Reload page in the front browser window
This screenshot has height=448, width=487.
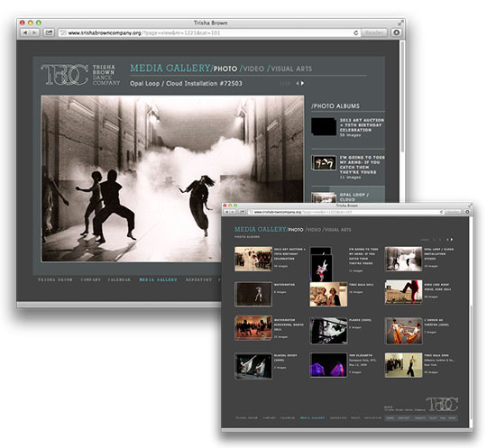[441, 212]
